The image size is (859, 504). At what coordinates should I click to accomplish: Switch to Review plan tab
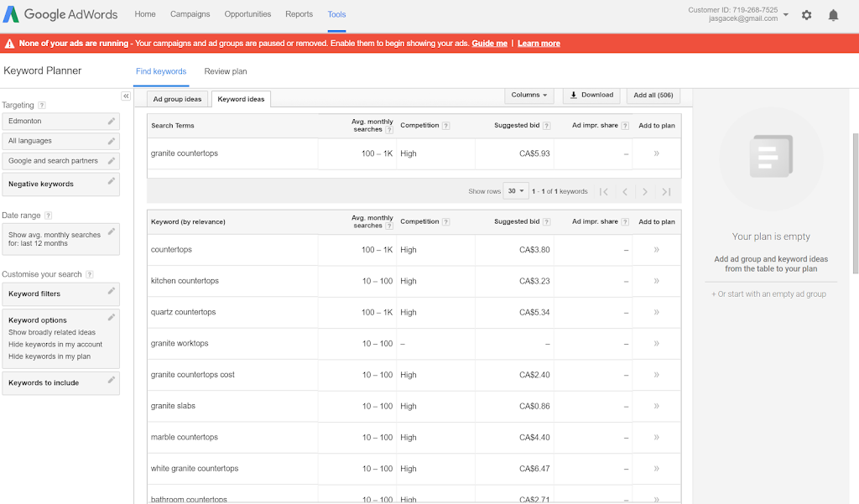pos(226,71)
